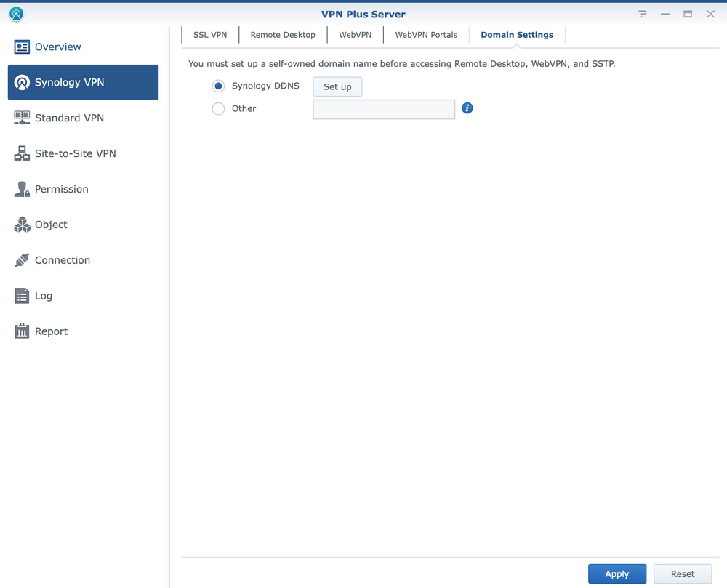The height and width of the screenshot is (588, 727).
Task: Go to Standard VPN section label
Action: 70,118
